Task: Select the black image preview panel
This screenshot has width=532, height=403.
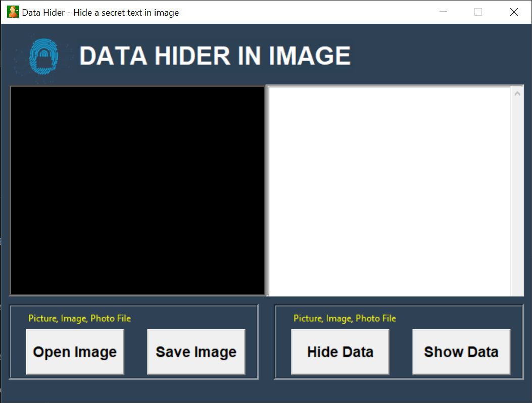Action: click(136, 189)
